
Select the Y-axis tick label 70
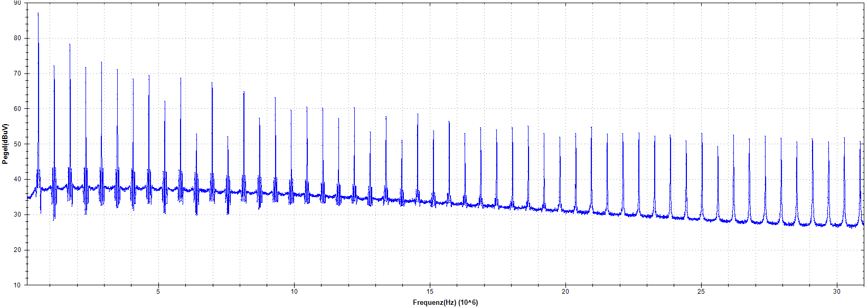coord(17,73)
